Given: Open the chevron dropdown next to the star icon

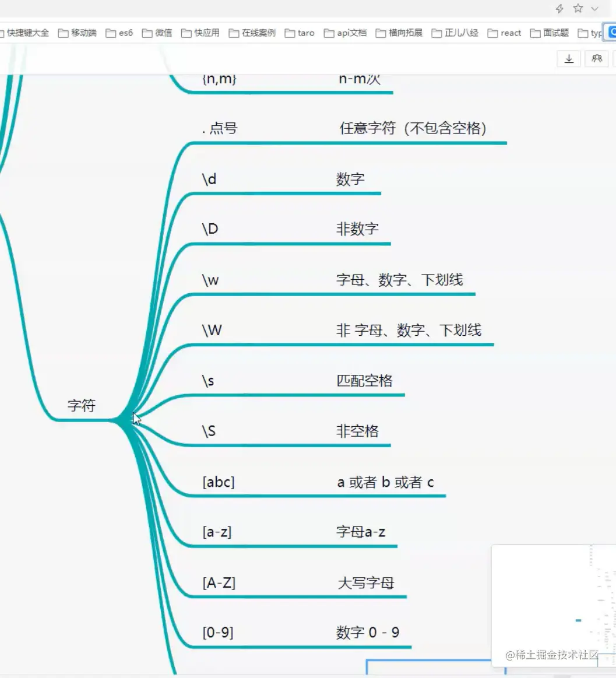Looking at the screenshot, I should [x=594, y=8].
